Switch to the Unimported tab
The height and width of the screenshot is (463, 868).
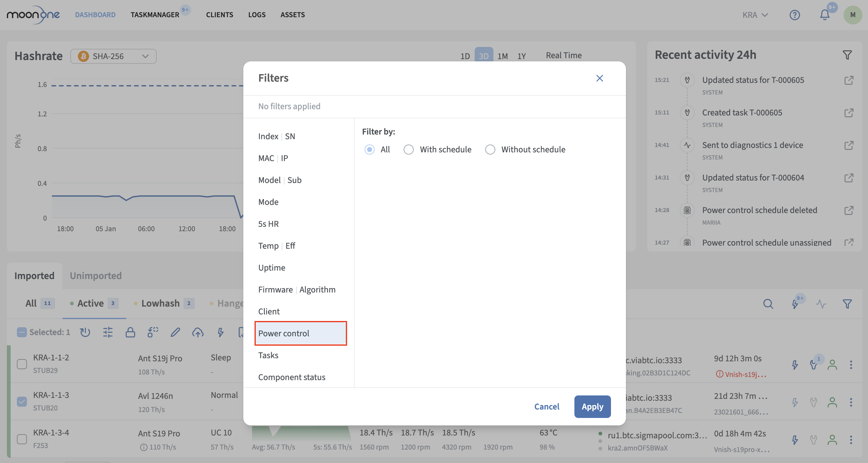pos(95,276)
